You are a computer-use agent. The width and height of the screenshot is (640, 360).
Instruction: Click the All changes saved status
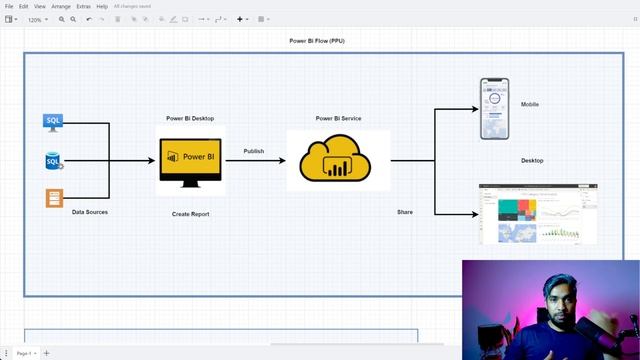132,7
